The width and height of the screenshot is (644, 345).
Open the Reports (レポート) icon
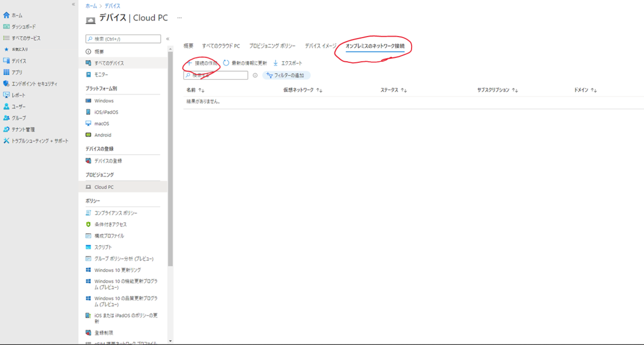6,95
